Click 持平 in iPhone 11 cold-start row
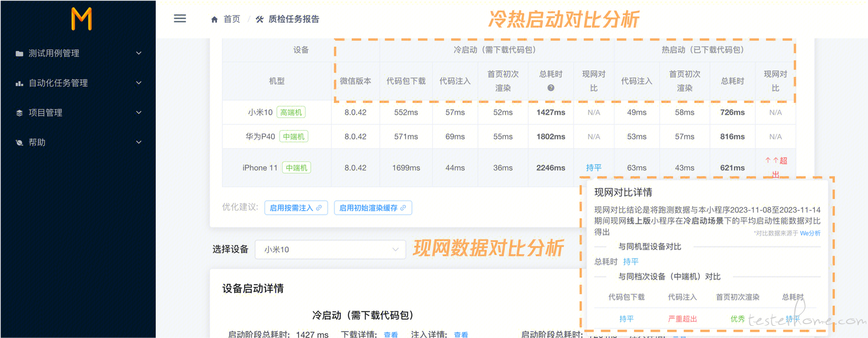This screenshot has height=338, width=868. point(594,168)
